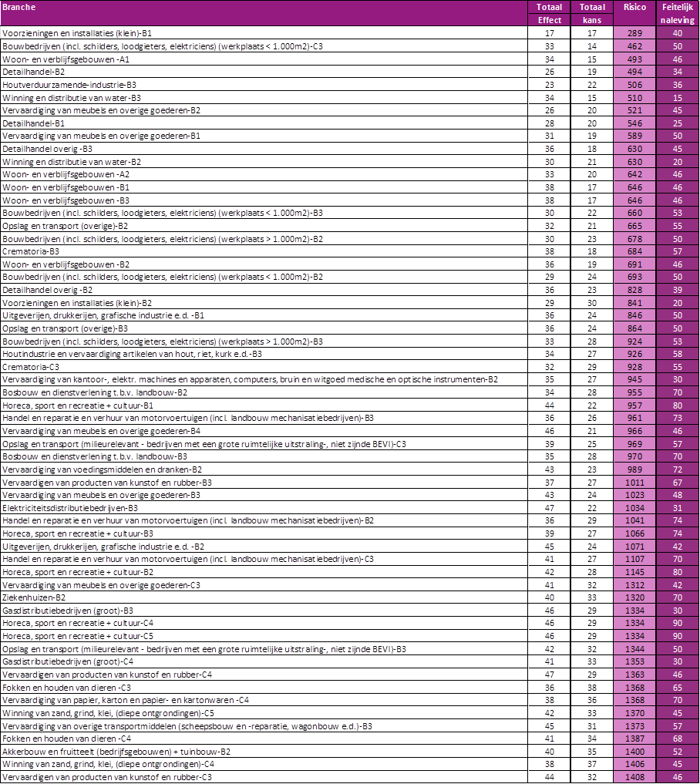This screenshot has height=784, width=700.
Task: Click the Totaal Effect column header
Action: [549, 14]
